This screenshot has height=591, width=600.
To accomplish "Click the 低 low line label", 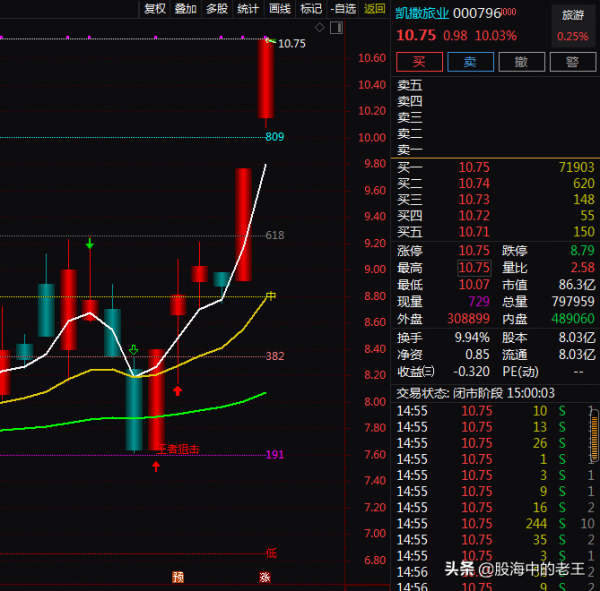I will pyautogui.click(x=271, y=553).
